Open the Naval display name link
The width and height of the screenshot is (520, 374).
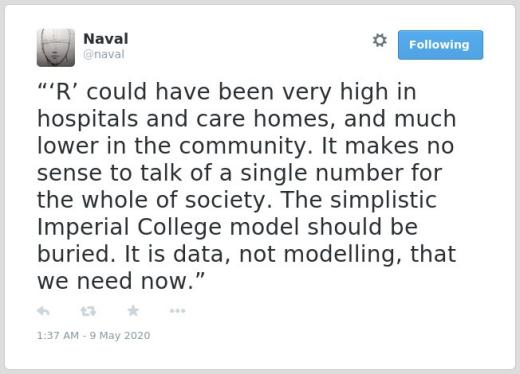click(x=106, y=39)
